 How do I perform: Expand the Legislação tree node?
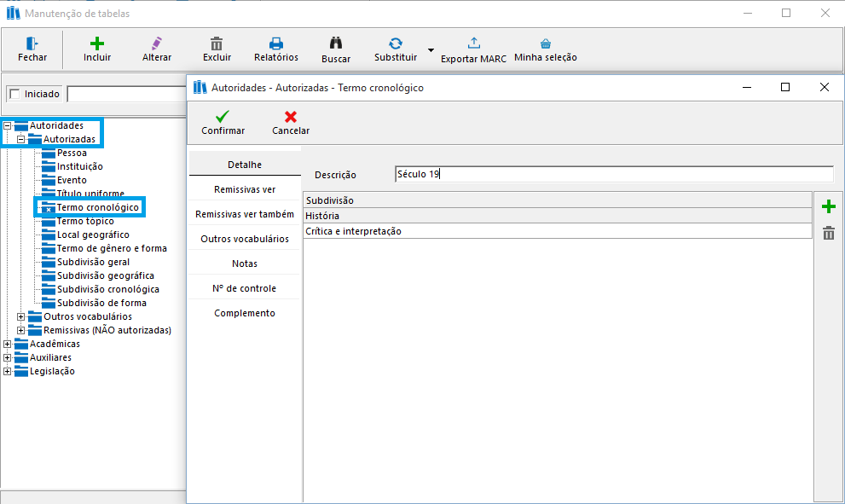click(8, 372)
